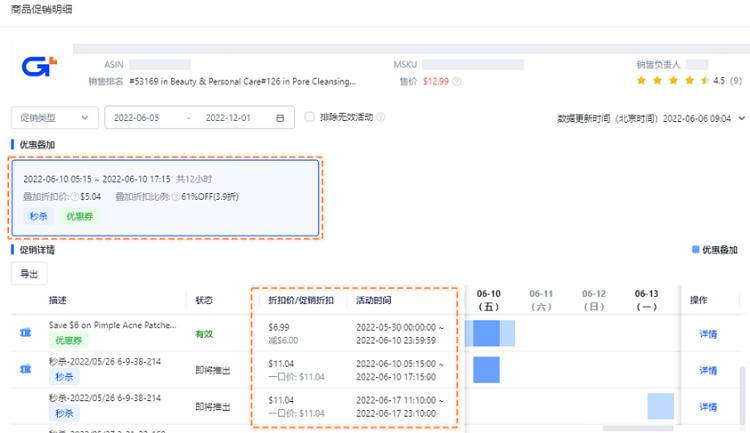Click blue timeline bar on 06-13 column

point(660,406)
